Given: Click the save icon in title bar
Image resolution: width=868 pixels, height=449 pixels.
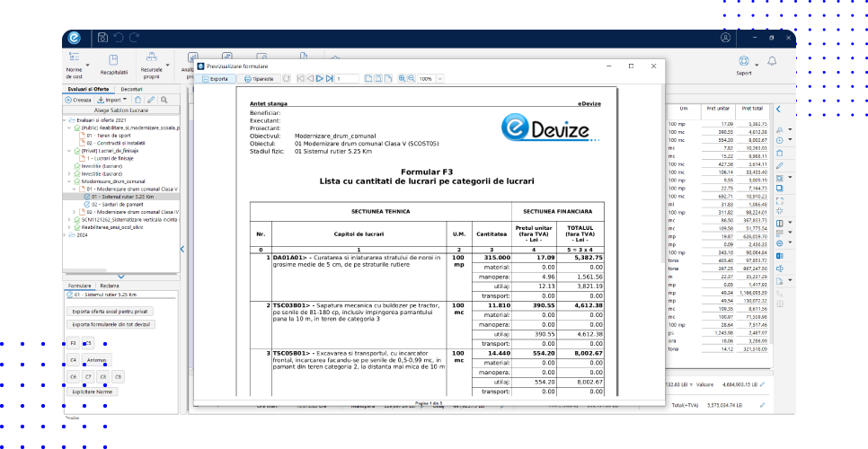Looking at the screenshot, I should pyautogui.click(x=102, y=38).
